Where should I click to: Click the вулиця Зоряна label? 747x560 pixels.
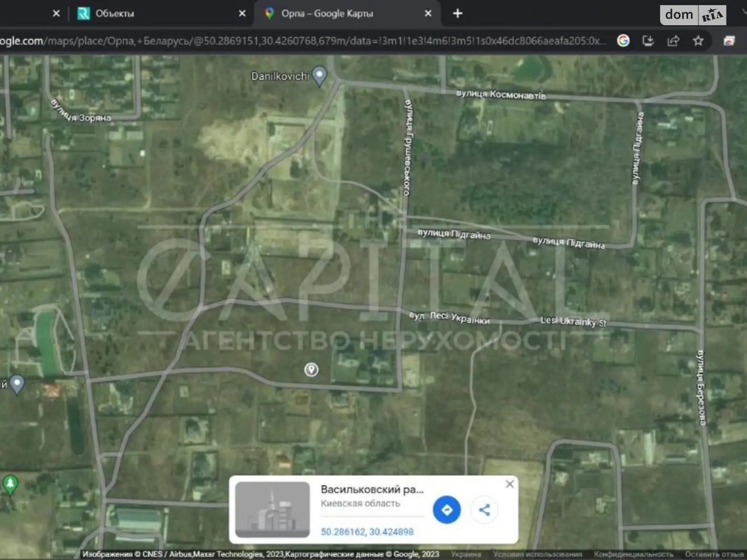[x=81, y=111]
